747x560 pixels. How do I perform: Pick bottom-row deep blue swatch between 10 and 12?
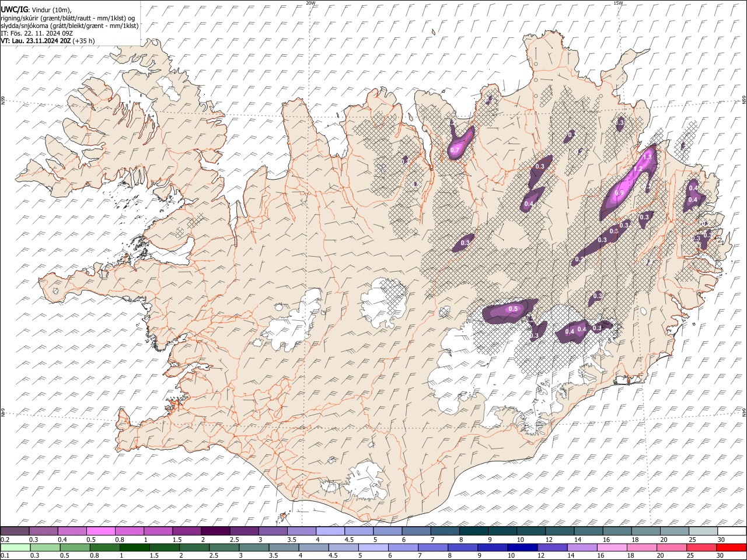point(522,547)
